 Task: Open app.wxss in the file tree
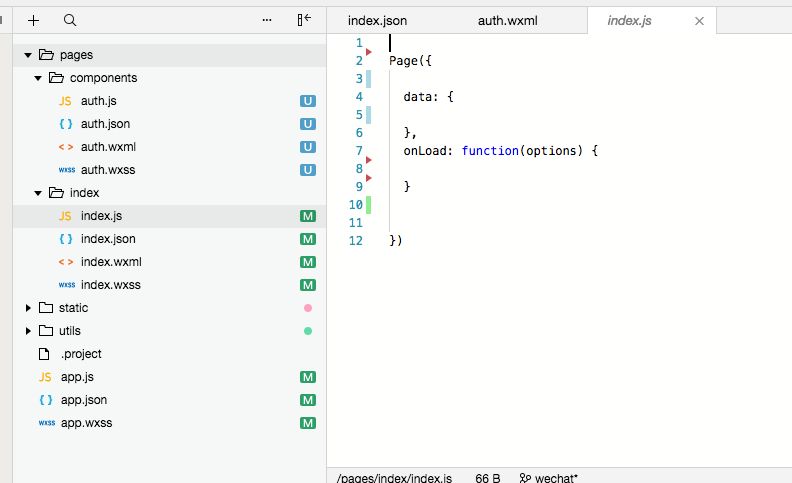[86, 423]
